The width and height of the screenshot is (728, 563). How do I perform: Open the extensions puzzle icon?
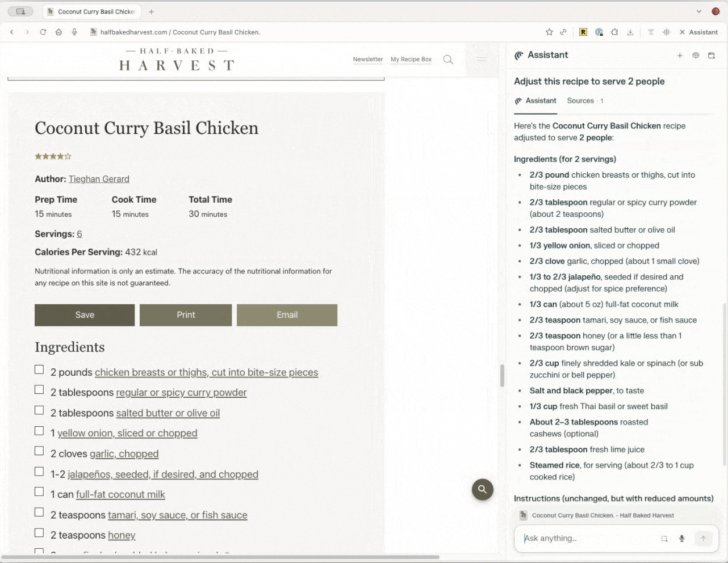click(x=614, y=32)
